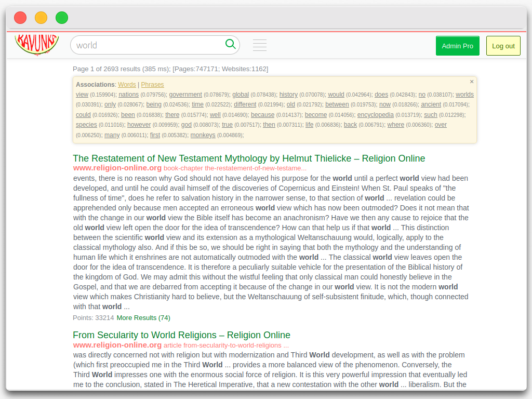Click the green search magnifier icon
The image size is (532, 399).
(x=230, y=45)
